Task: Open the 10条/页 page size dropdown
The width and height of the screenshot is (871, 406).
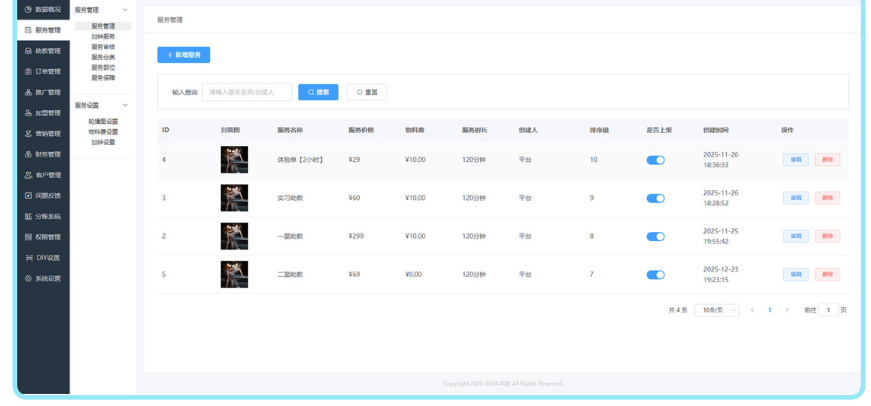Action: 716,310
